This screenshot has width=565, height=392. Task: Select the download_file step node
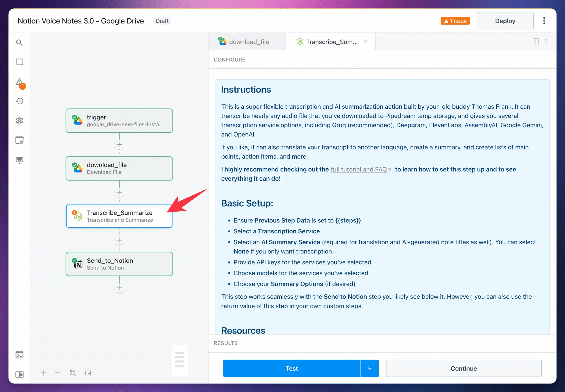tap(119, 168)
